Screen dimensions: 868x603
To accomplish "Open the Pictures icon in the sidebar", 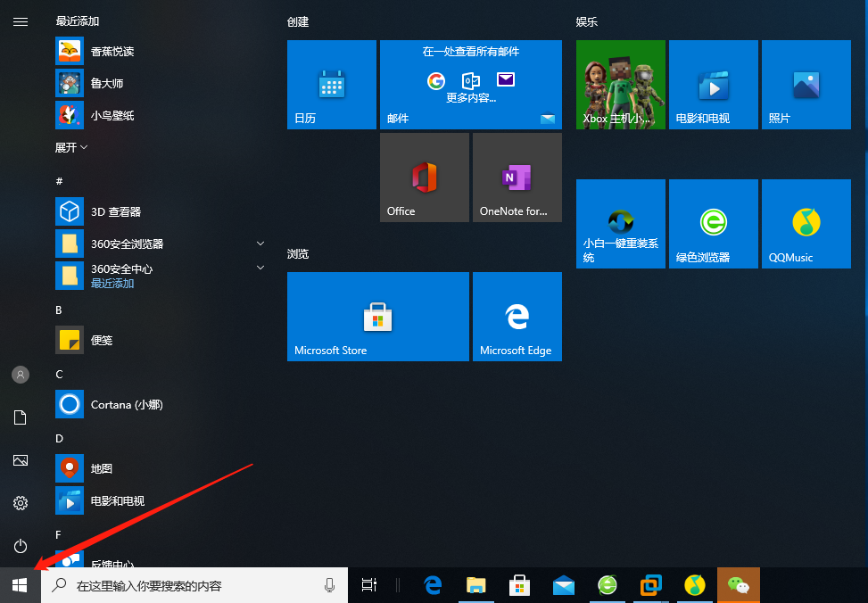I will coord(20,460).
